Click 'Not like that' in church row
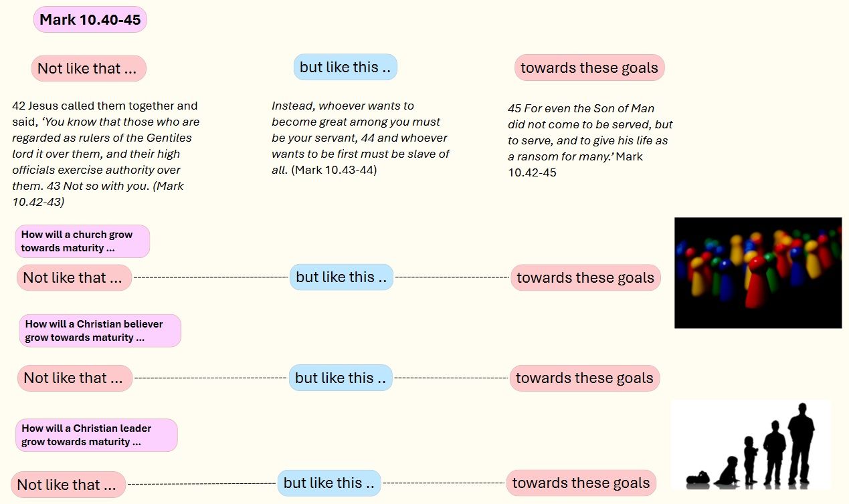849x504 pixels. coord(74,277)
